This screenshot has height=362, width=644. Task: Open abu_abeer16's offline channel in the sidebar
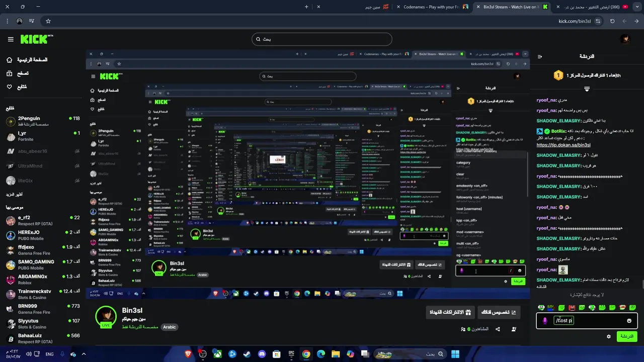(x=42, y=151)
